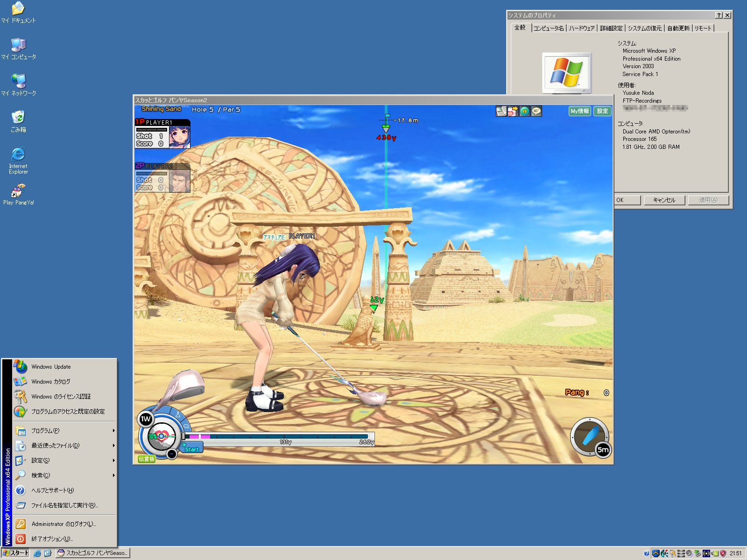Click the speaker volume tray icon
The width and height of the screenshot is (747, 560).
(x=689, y=553)
